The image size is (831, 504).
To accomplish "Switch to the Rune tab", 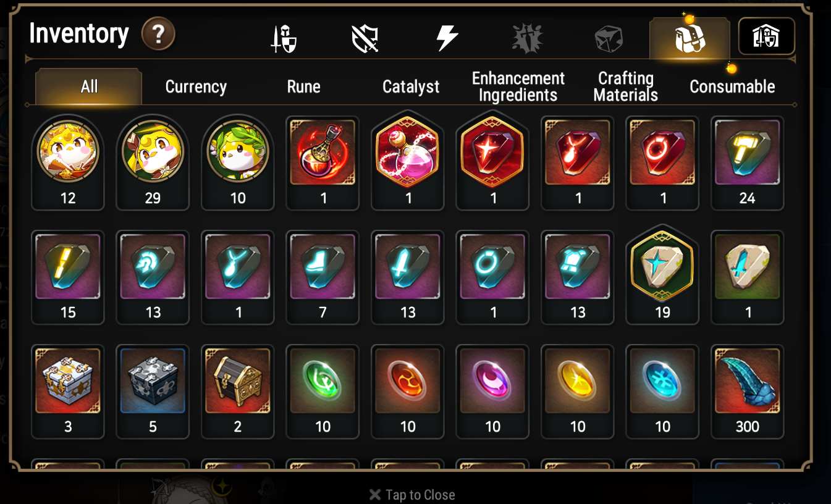I will (303, 86).
